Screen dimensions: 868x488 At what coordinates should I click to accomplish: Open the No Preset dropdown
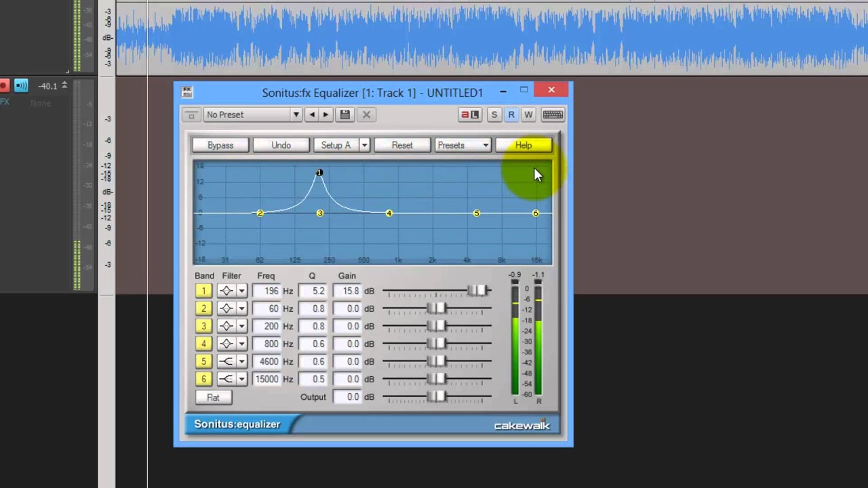coord(252,115)
